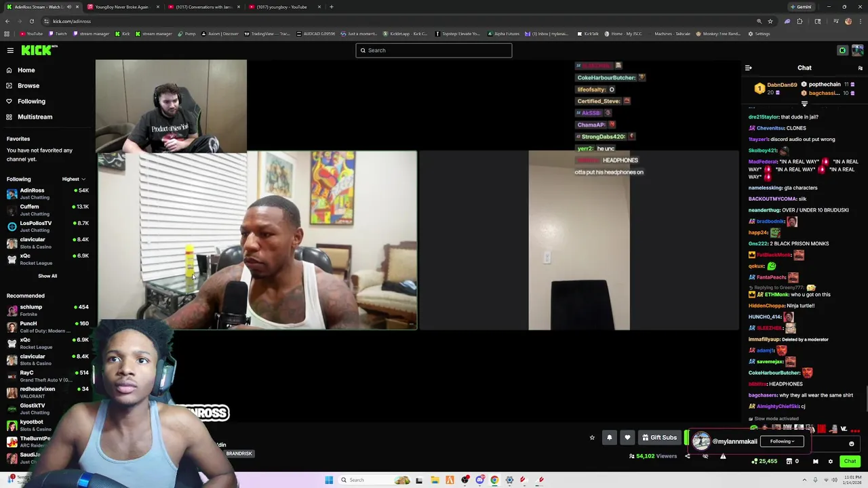
Task: Open Multistream in sidebar
Action: tap(35, 117)
